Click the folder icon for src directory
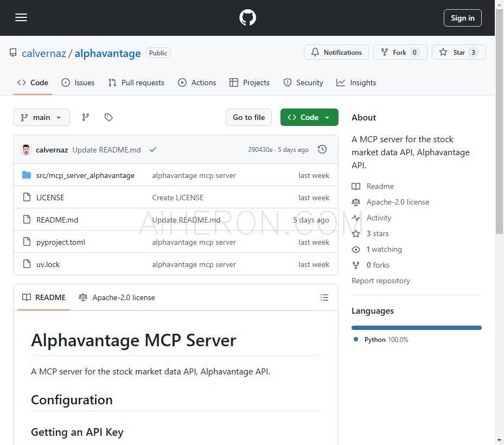Screen dimensions: 504x445 tap(27, 175)
